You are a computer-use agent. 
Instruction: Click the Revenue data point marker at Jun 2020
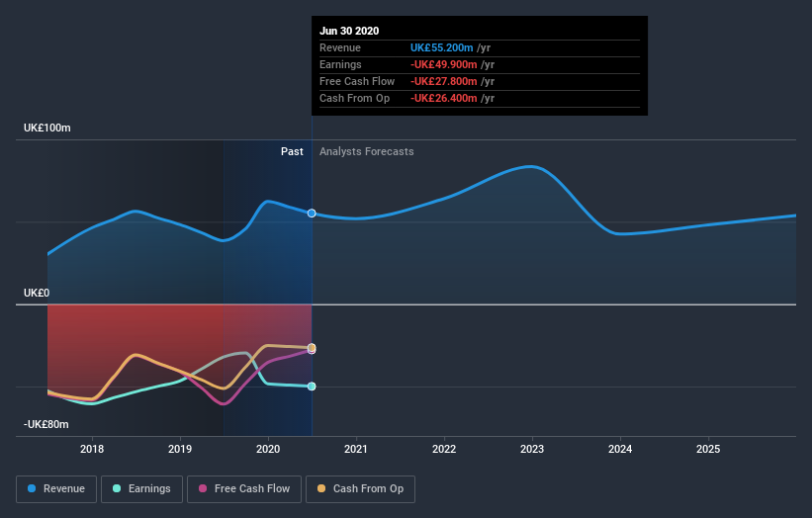(x=312, y=214)
